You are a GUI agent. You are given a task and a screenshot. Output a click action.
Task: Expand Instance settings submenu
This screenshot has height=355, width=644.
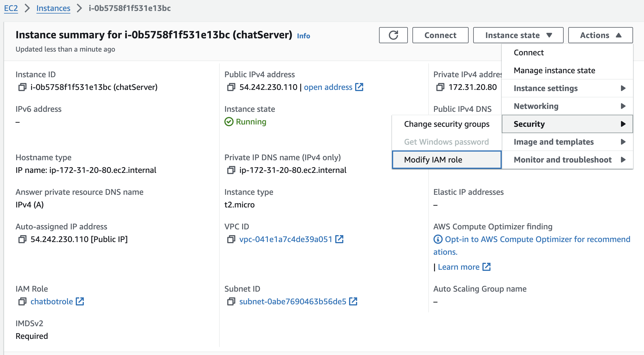tap(567, 88)
